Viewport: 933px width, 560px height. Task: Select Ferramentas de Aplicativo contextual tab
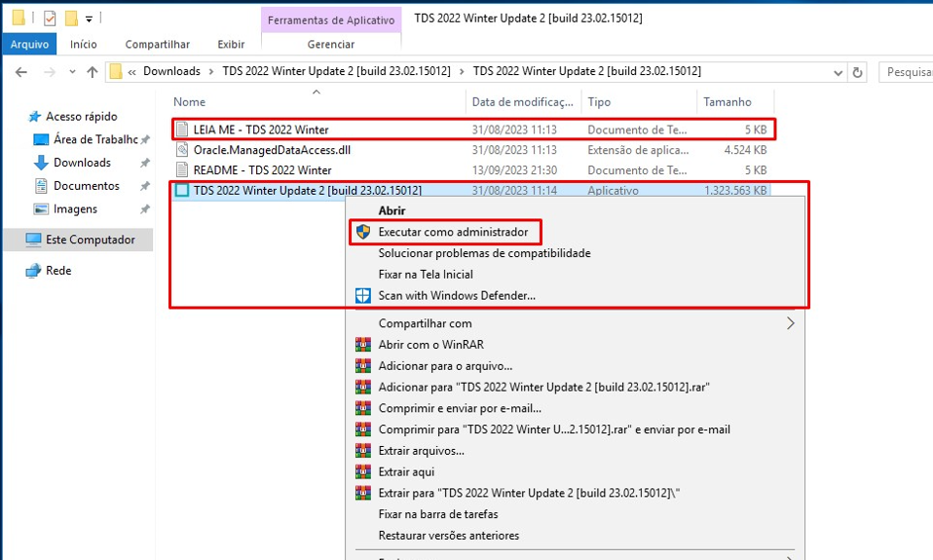click(331, 20)
